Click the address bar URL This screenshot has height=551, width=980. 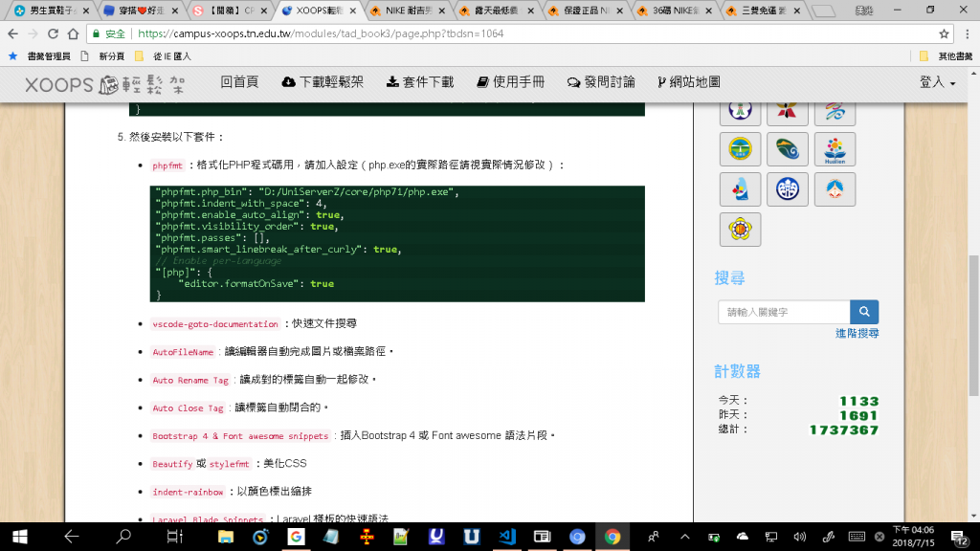321,33
